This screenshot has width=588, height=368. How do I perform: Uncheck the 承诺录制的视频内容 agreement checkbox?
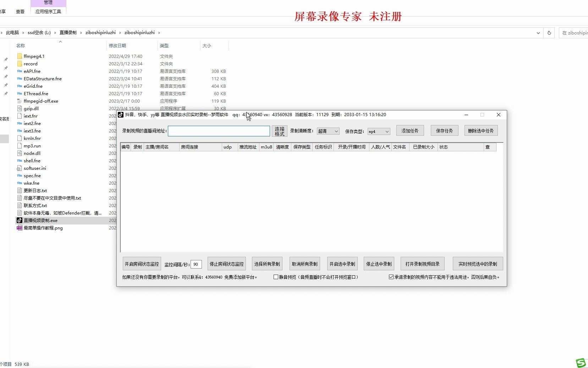[x=391, y=277]
